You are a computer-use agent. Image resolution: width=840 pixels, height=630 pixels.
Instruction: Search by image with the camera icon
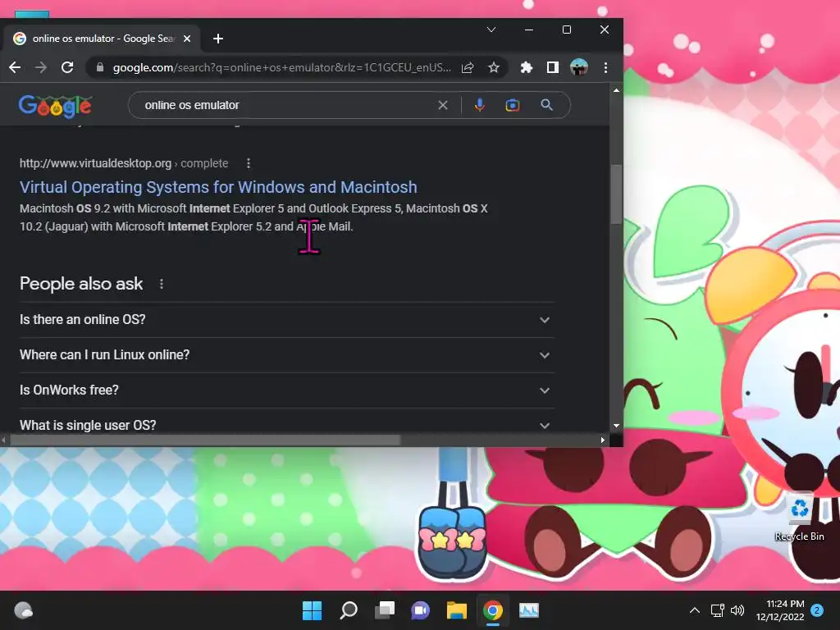[513, 105]
